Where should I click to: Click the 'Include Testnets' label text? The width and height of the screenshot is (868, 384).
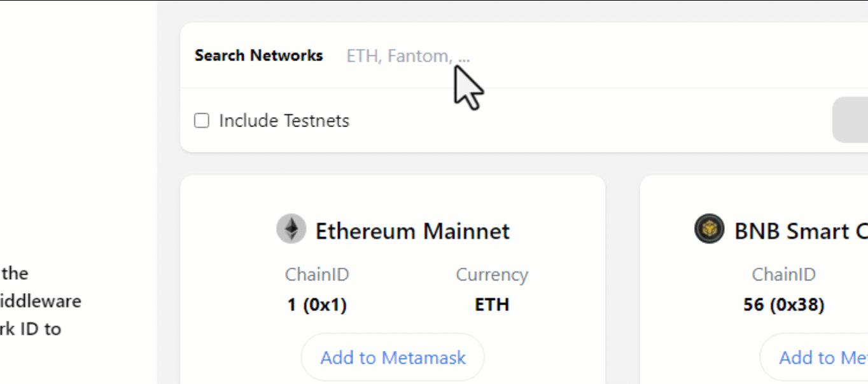pyautogui.click(x=284, y=121)
